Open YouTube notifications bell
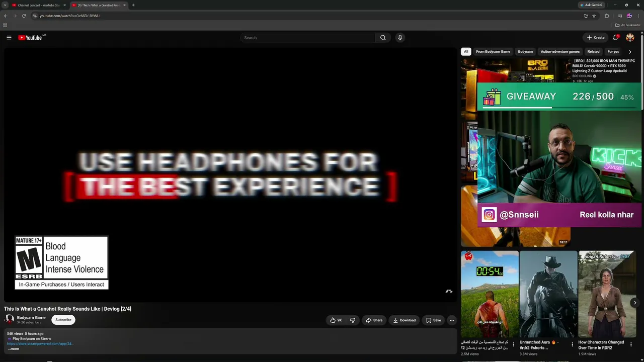The image size is (644, 362). [x=616, y=38]
